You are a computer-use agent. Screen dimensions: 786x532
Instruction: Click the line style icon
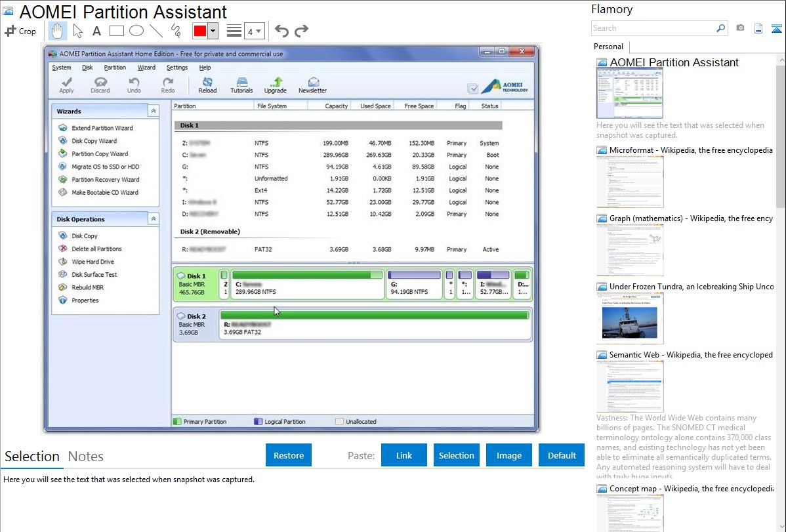[x=234, y=31]
